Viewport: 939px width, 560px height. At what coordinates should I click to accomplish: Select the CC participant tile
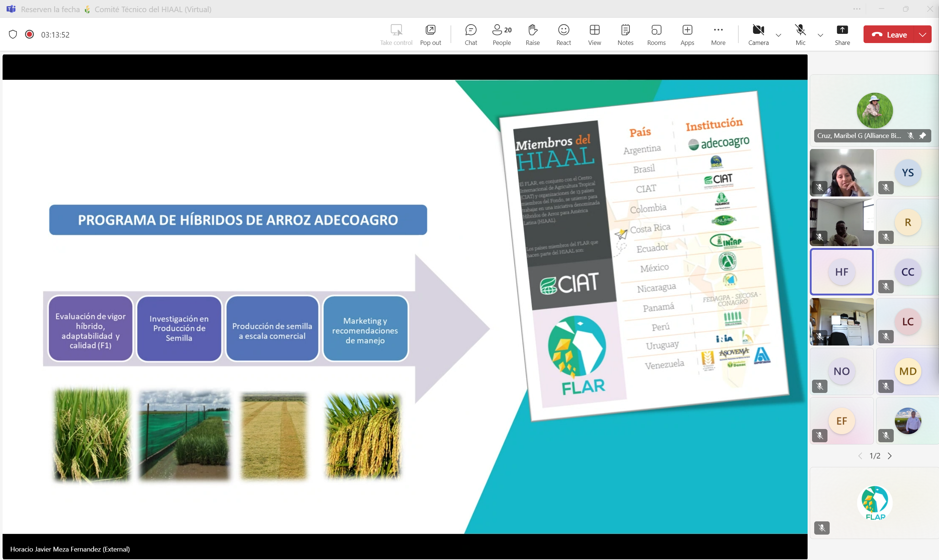coord(907,271)
